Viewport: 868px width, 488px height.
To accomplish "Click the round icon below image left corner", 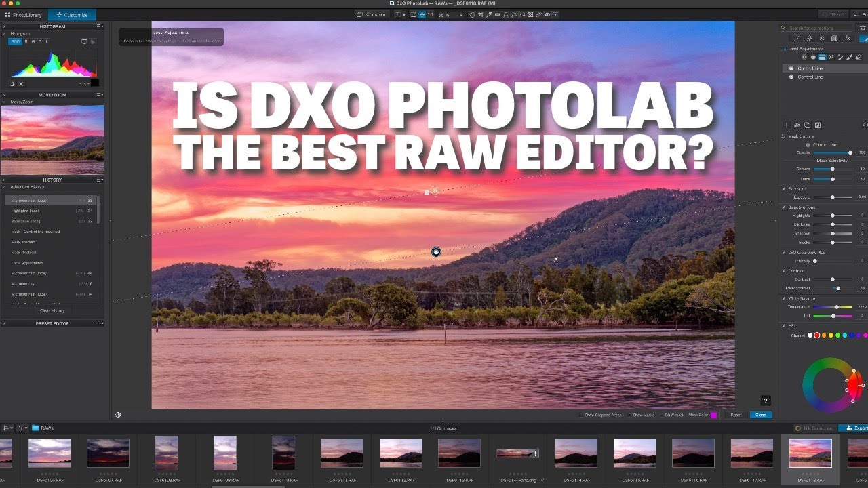I will tap(118, 415).
